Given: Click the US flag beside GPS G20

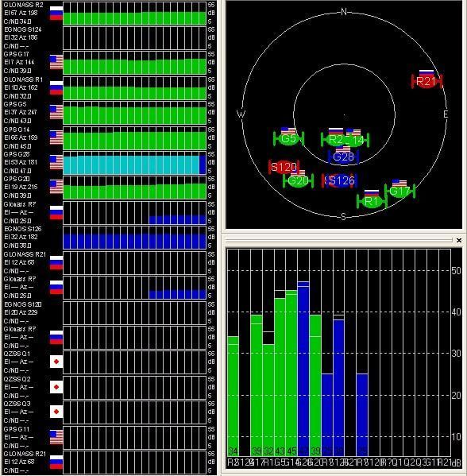Looking at the screenshot, I should tap(56, 187).
